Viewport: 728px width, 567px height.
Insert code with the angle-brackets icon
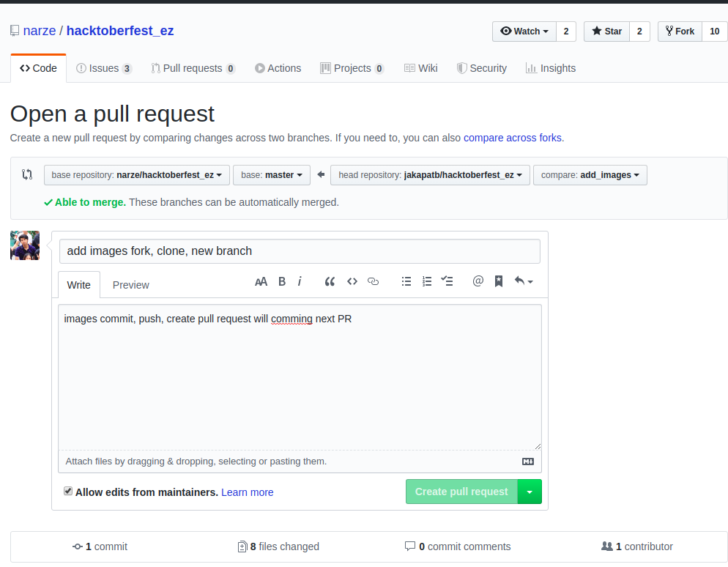click(x=352, y=281)
